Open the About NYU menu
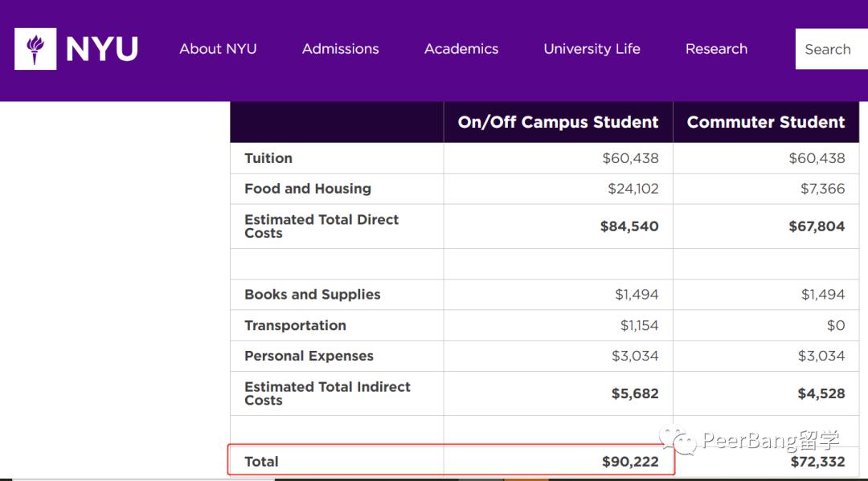This screenshot has width=868, height=481. [x=218, y=49]
